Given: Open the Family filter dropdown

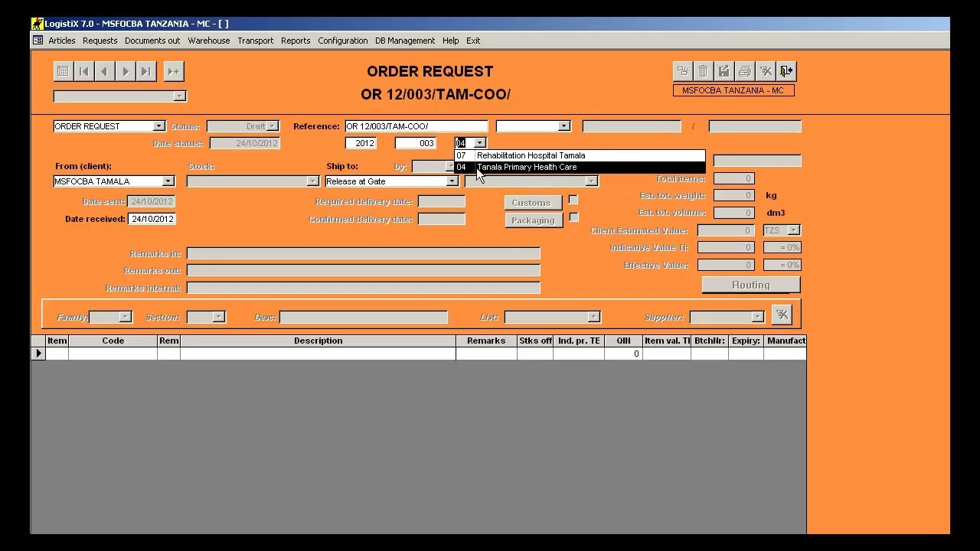Looking at the screenshot, I should tap(126, 317).
